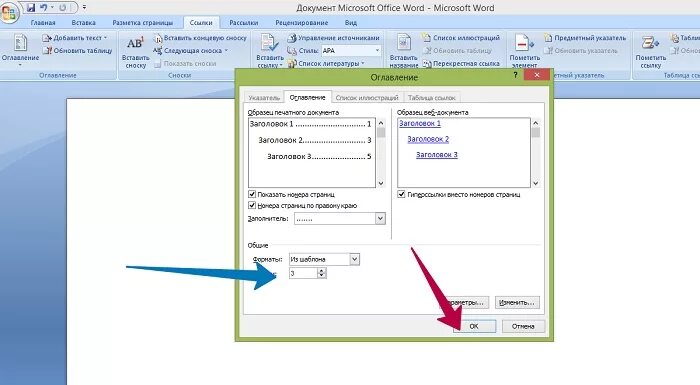
Task: Open the Форматы dropdown Из шаблона
Action: 354,259
